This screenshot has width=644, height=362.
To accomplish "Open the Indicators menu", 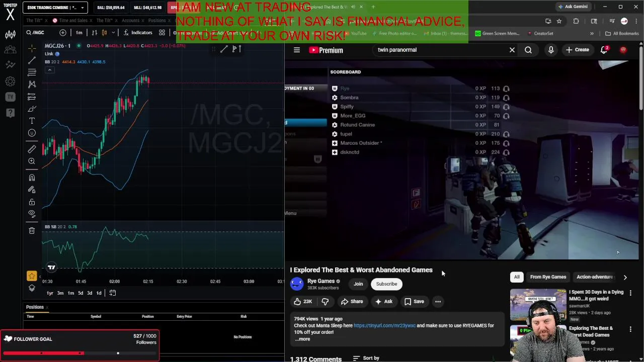I will coord(137,33).
